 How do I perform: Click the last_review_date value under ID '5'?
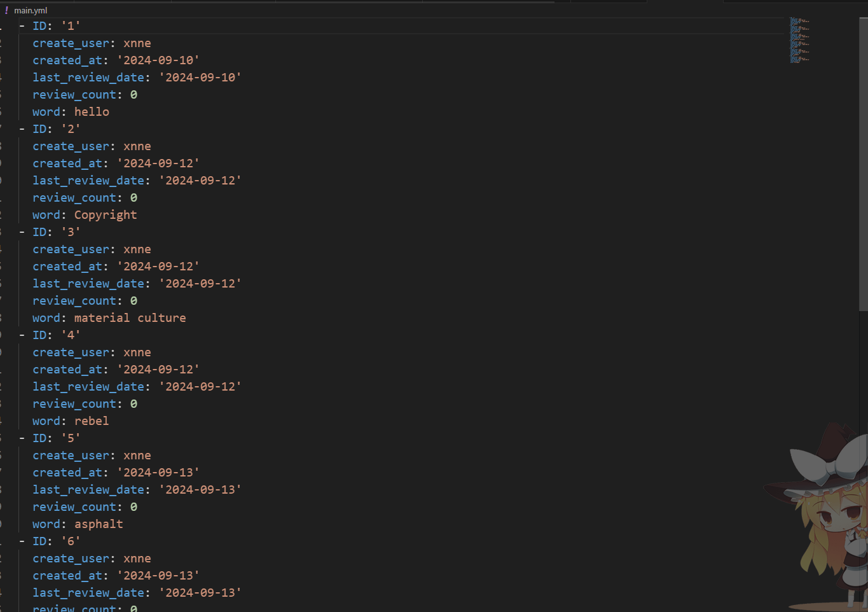(200, 489)
